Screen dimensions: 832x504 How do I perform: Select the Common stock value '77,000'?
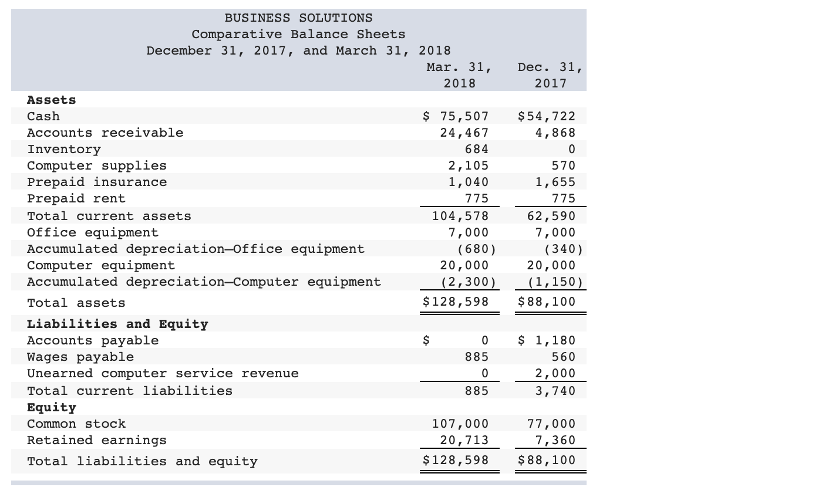[551, 424]
